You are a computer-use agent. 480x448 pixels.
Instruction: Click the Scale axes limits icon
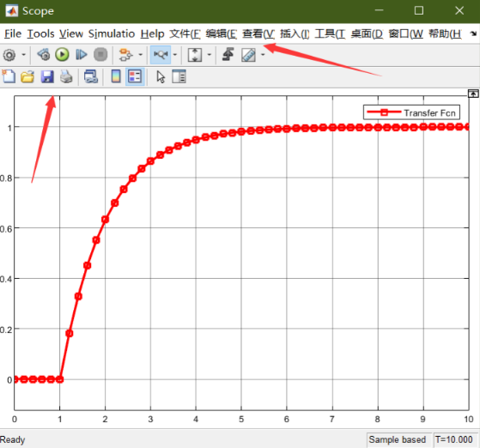[x=195, y=55]
